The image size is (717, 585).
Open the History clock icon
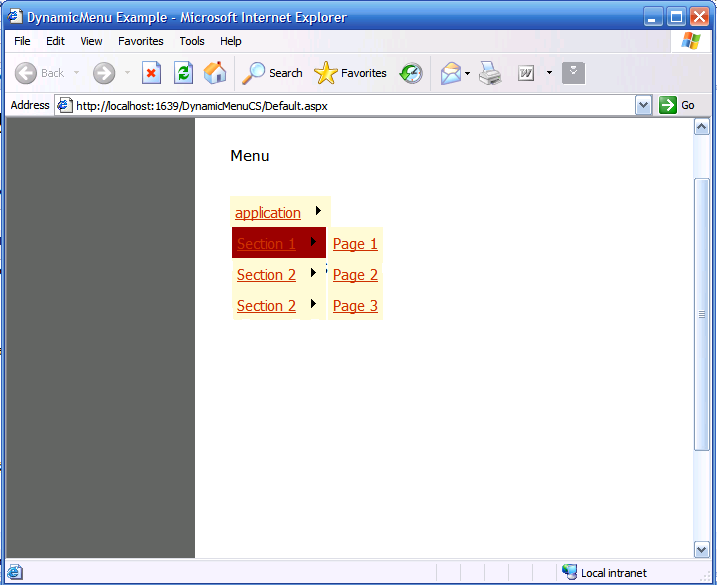click(411, 73)
